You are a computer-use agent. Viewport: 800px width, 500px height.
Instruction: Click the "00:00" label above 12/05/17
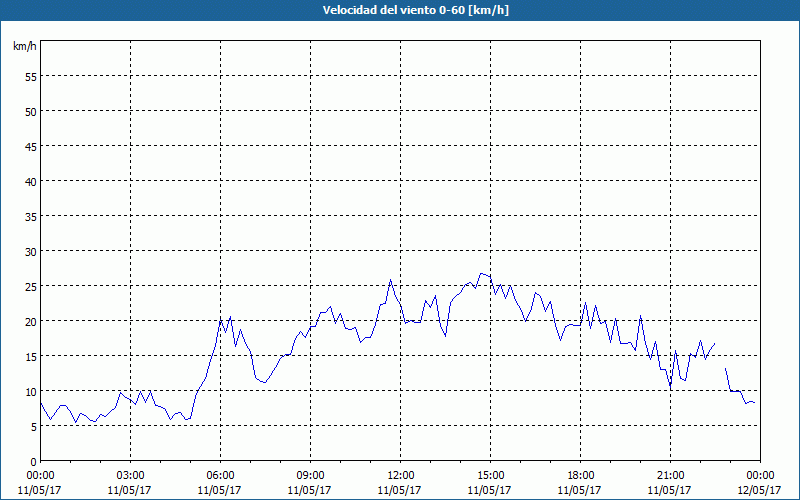tap(760, 476)
